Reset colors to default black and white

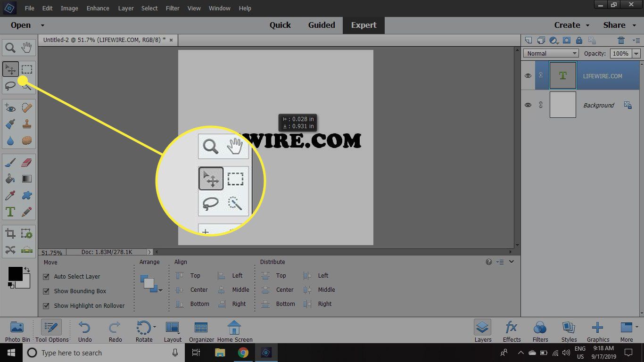pos(11,285)
